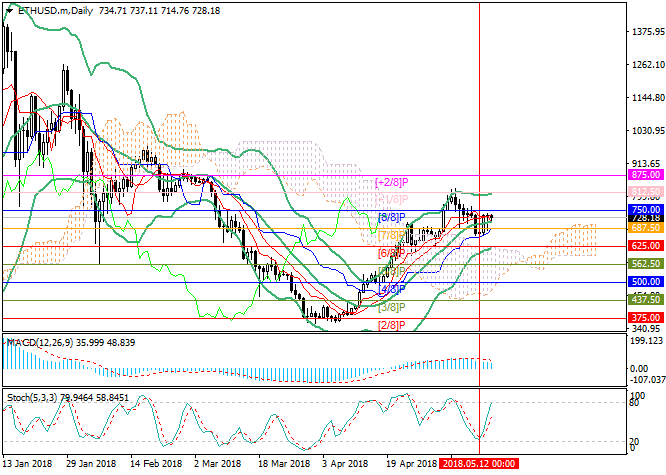Click the [8/8]P Murrey level label
666x475 pixels.
point(389,217)
